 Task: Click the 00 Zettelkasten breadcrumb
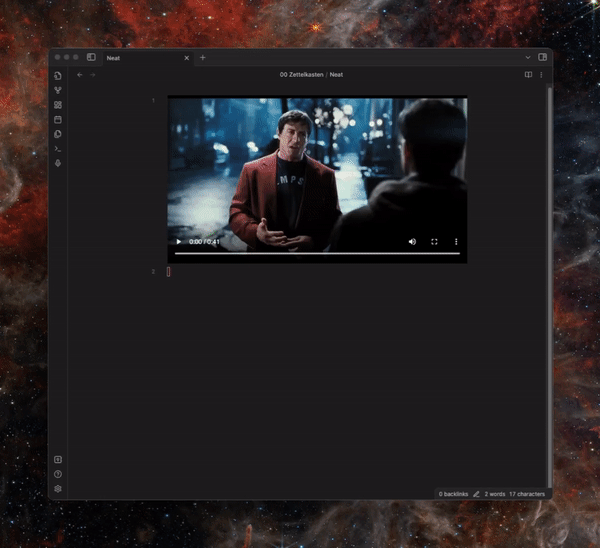(302, 75)
